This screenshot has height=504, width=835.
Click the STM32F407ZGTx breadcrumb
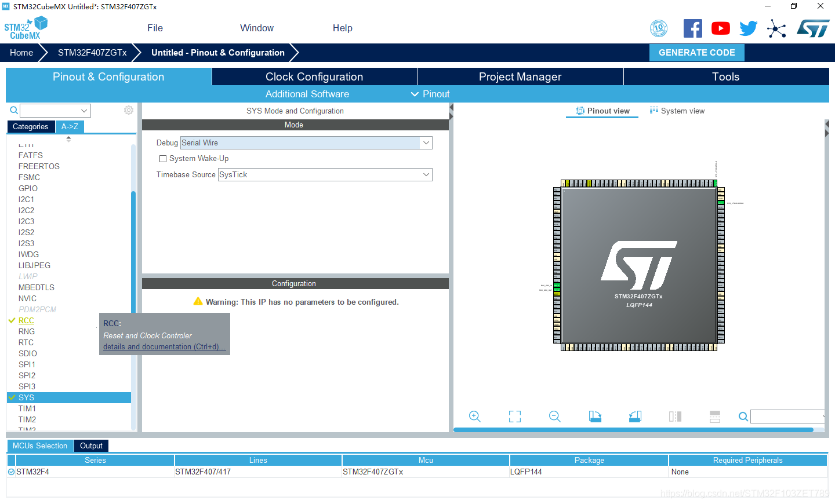(92, 53)
